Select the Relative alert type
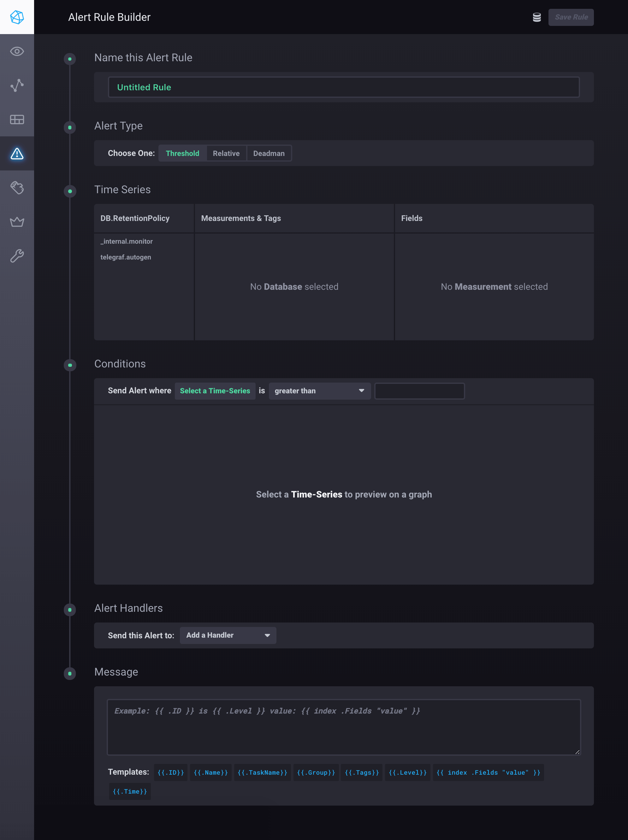This screenshot has height=840, width=628. (x=226, y=153)
